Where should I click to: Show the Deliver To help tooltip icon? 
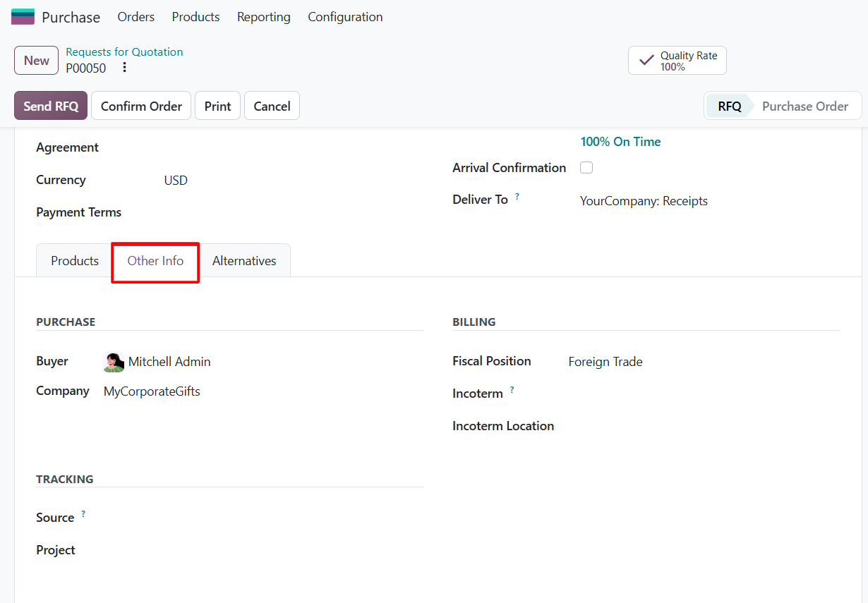pyautogui.click(x=517, y=197)
